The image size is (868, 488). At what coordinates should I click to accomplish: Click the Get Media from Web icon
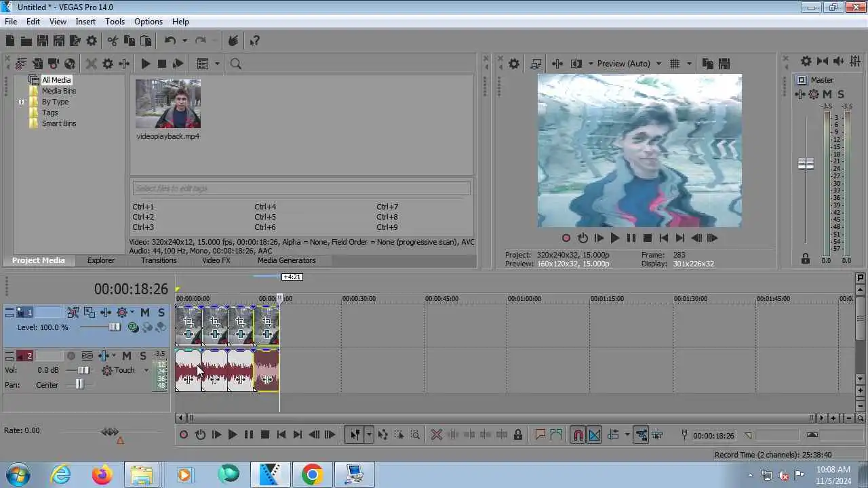70,64
